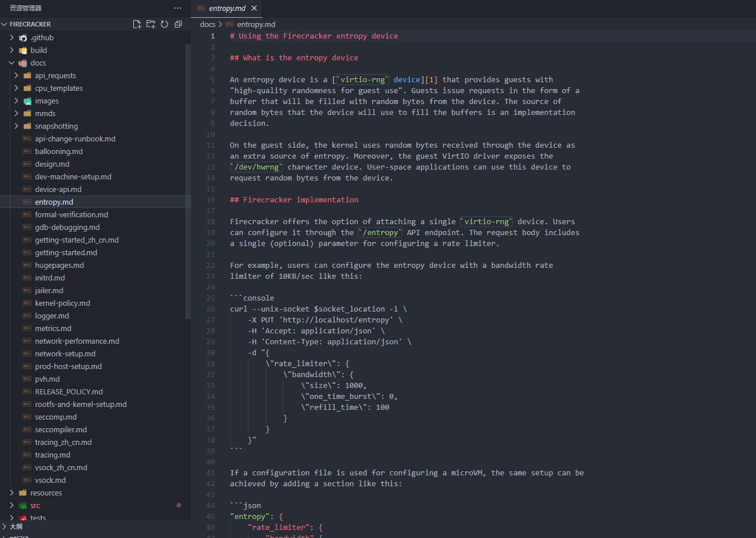Screen dimensions: 756x538
Task: Refresh the explorer file tree
Action: click(164, 24)
